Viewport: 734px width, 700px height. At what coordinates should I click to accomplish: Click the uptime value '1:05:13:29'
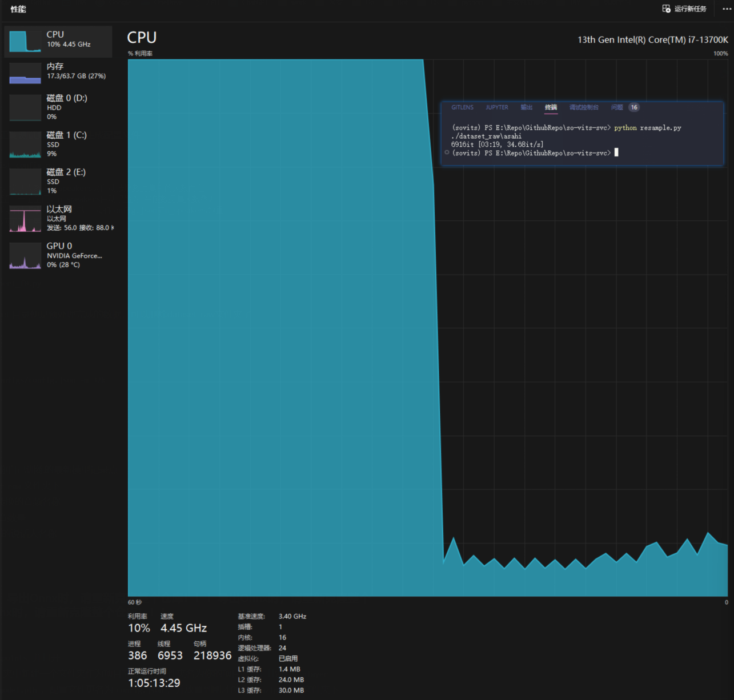tap(154, 683)
